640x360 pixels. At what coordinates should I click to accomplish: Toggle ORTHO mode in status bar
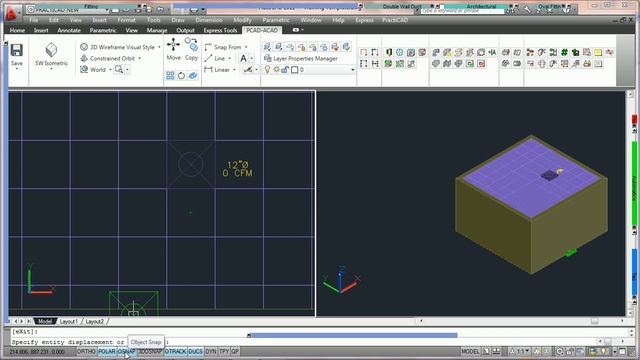(86, 351)
